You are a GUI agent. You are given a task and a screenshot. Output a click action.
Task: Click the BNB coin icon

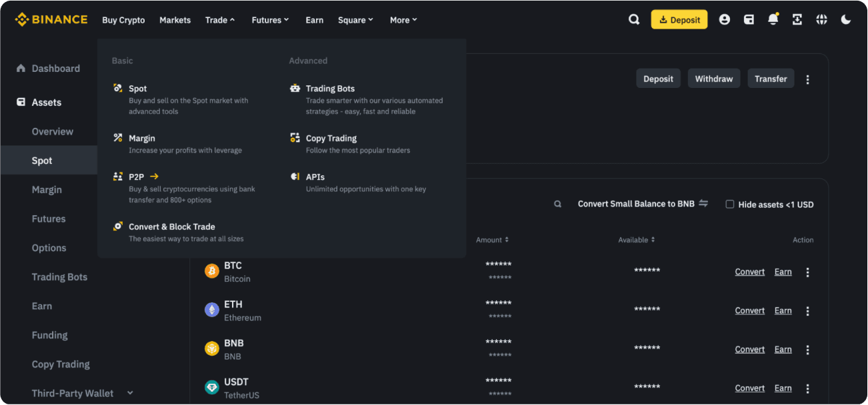[x=212, y=348]
